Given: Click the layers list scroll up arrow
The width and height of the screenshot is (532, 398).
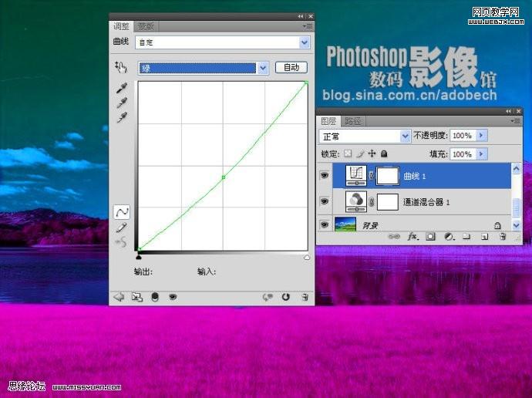Looking at the screenshot, I should point(516,168).
